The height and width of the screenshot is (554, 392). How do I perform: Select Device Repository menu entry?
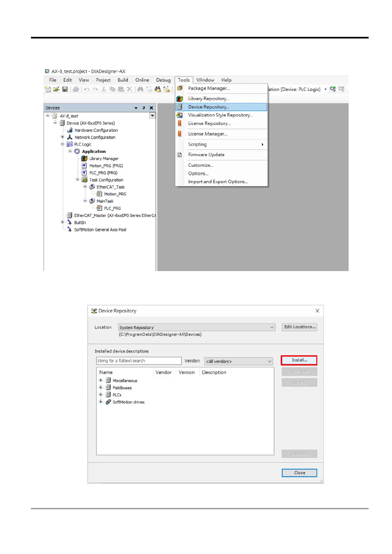221,107
